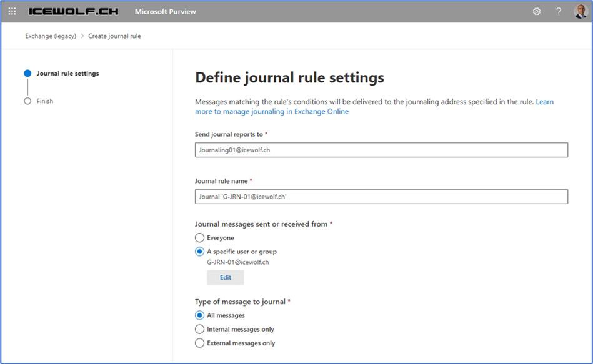
Task: Select External messages only radio button
Action: tap(199, 343)
